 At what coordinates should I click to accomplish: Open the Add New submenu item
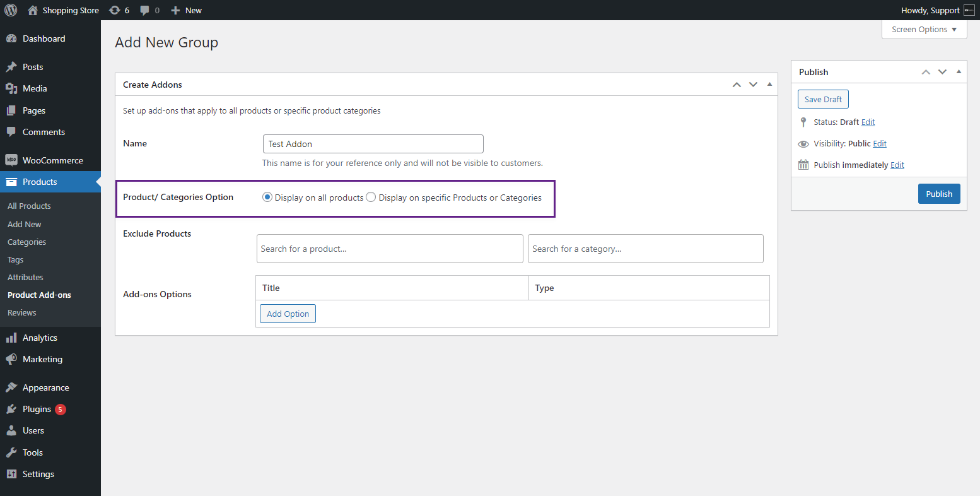(x=25, y=224)
